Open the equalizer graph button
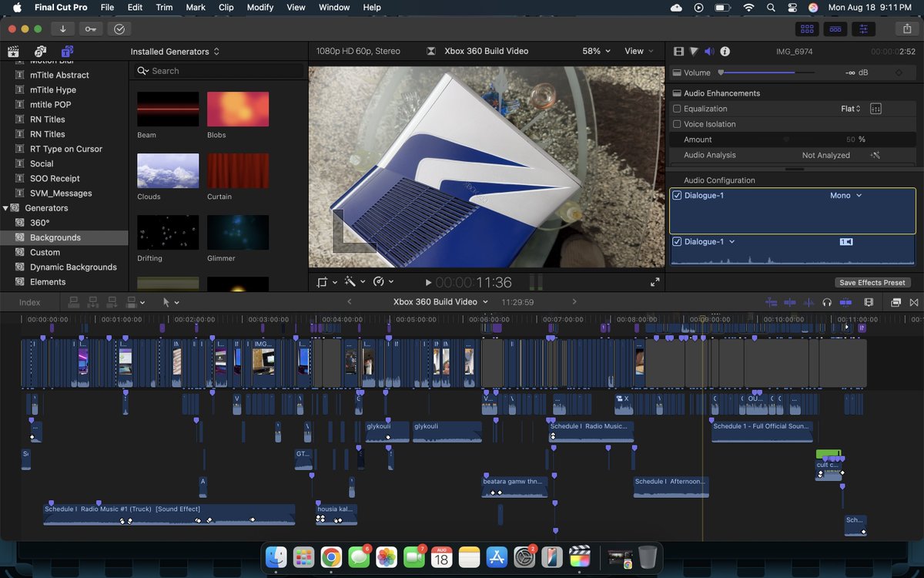The image size is (924, 578). pyautogui.click(x=875, y=109)
